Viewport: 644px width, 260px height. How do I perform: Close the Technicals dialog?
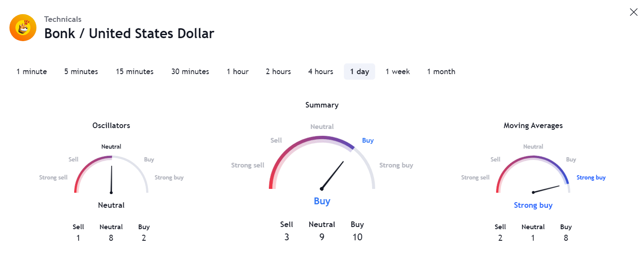coord(633,12)
